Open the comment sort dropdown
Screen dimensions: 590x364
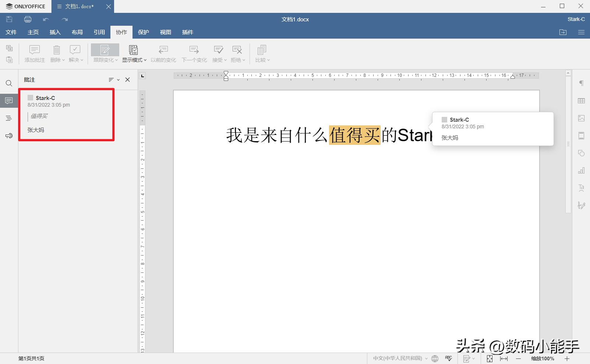114,80
